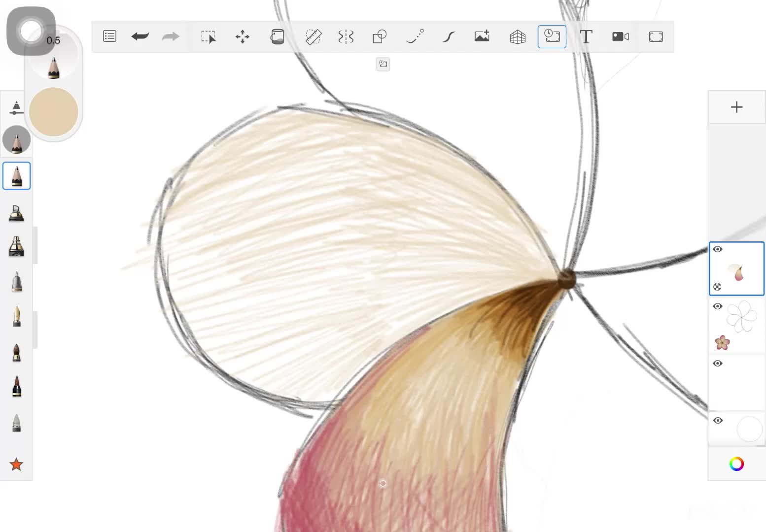Viewport: 766px width, 532px height.
Task: Add a new layer with plus button
Action: [736, 107]
